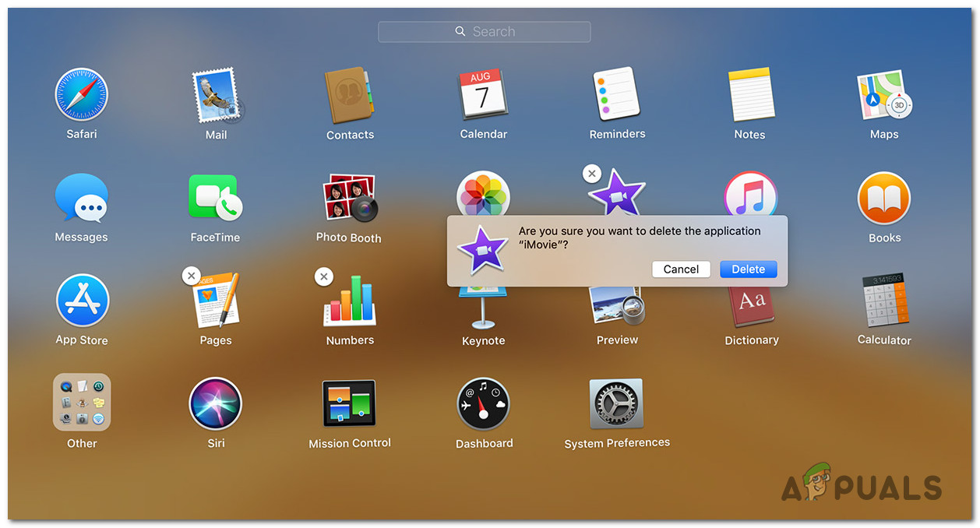Open the Pages app
The image size is (980, 528).
tap(216, 301)
